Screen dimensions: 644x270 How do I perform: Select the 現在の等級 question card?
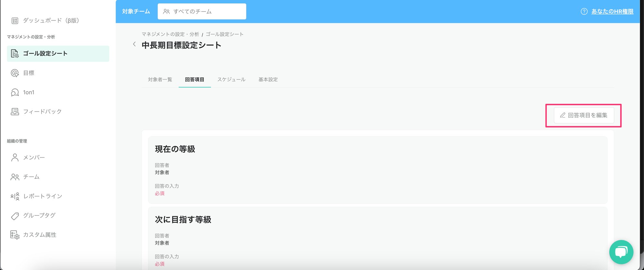[x=377, y=170]
